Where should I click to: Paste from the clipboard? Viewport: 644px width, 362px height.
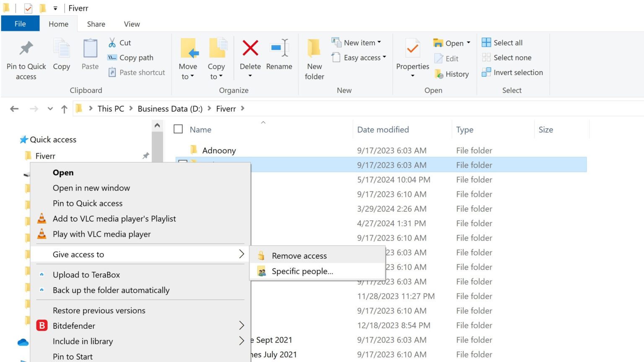coord(89,55)
